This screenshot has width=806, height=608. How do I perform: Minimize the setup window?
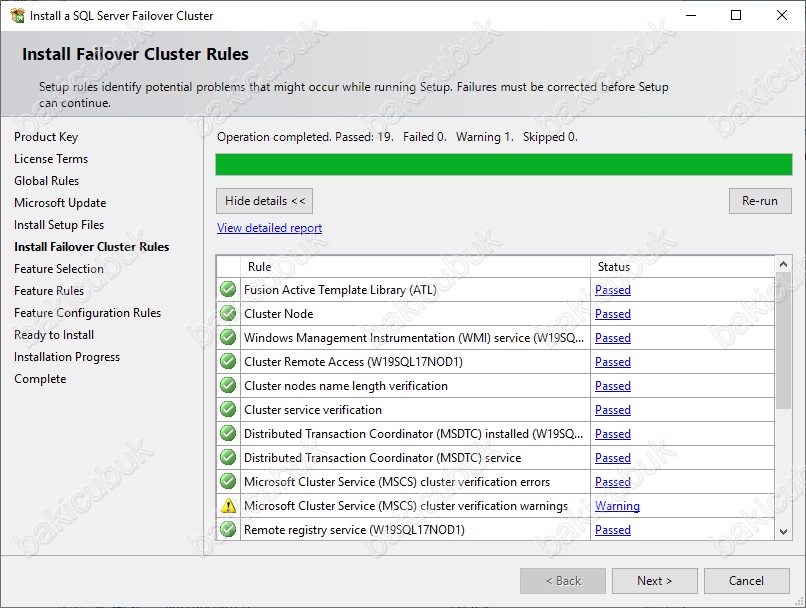(691, 15)
